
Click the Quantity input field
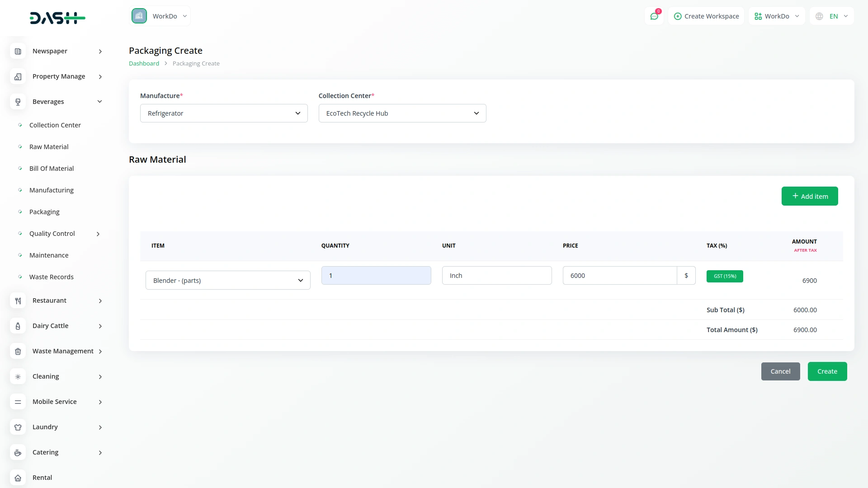pos(376,276)
